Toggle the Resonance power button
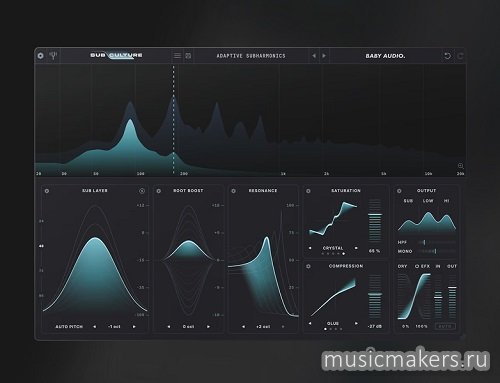Image resolution: width=500 pixels, height=383 pixels. (233, 191)
